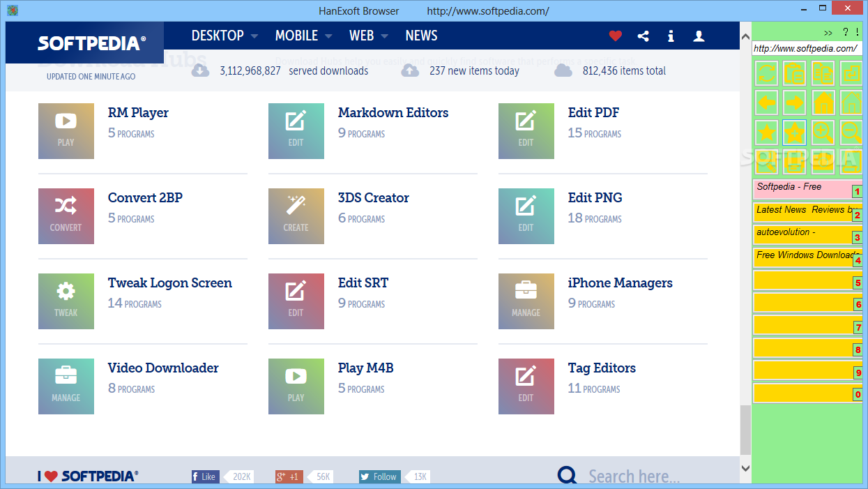Image resolution: width=868 pixels, height=489 pixels.
Task: Click the clipboard paste icon in the side panel
Action: 795,73
